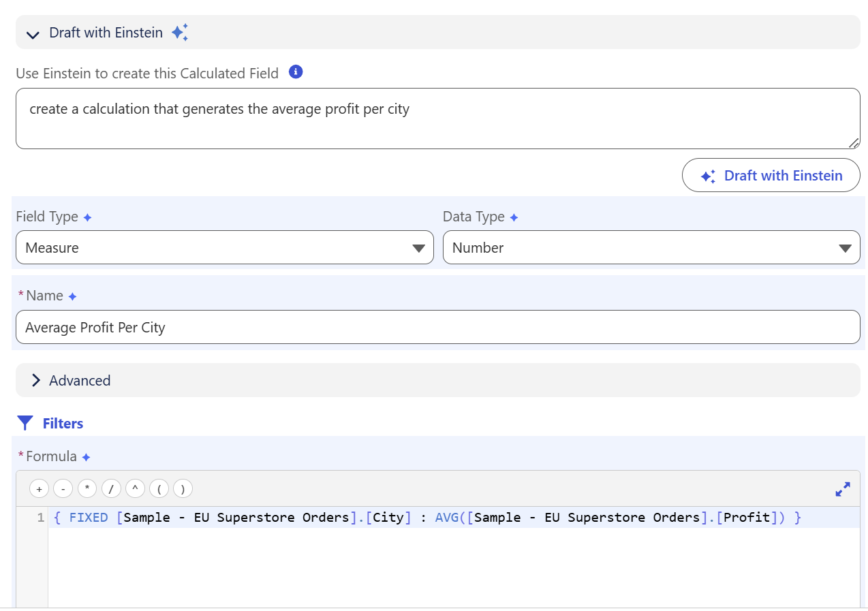Viewport: 868px width, 611px height.
Task: Insert close parenthesis in the formula
Action: (x=183, y=488)
